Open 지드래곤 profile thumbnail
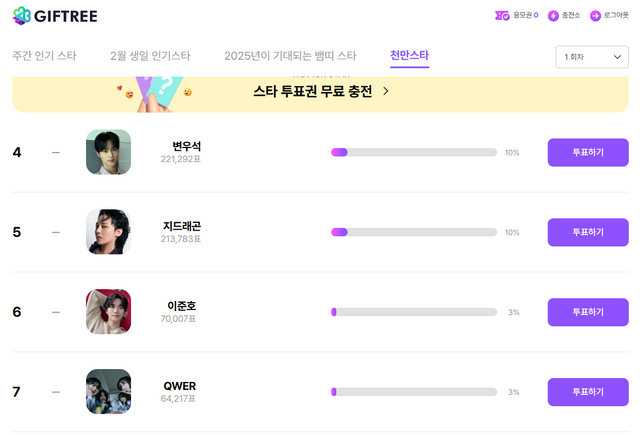640x435 pixels. [108, 232]
